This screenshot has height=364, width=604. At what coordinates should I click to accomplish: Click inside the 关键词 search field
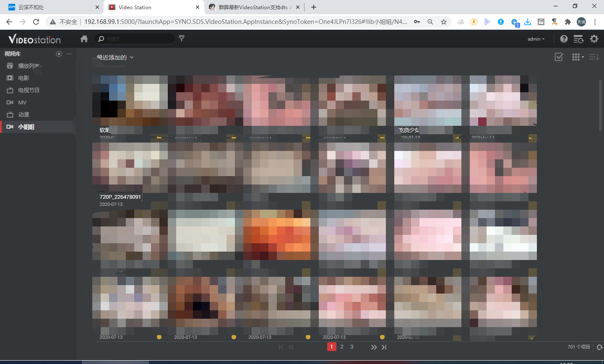(138, 39)
